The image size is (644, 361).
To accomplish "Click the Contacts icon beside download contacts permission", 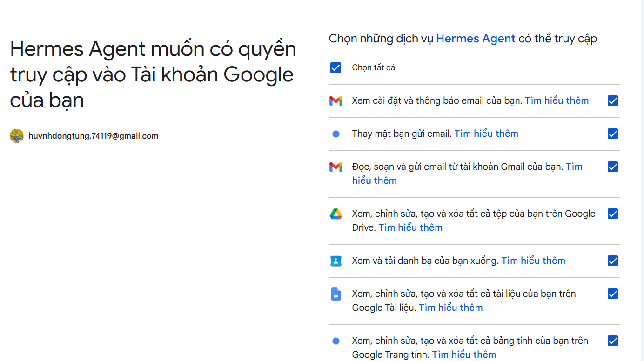I will (336, 261).
